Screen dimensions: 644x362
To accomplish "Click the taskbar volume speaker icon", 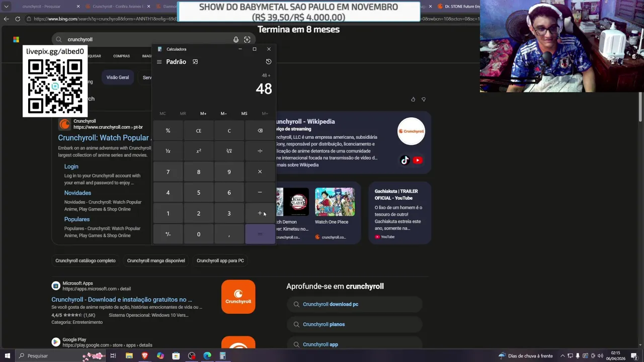I will point(600,356).
